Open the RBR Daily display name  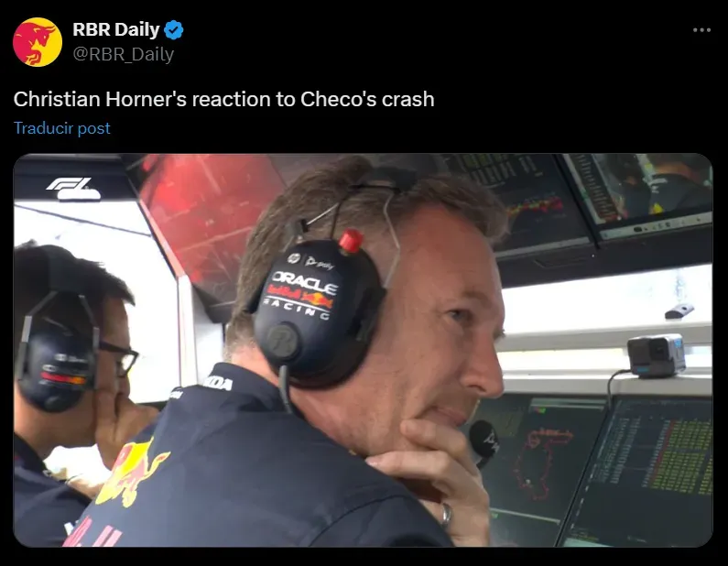(116, 29)
